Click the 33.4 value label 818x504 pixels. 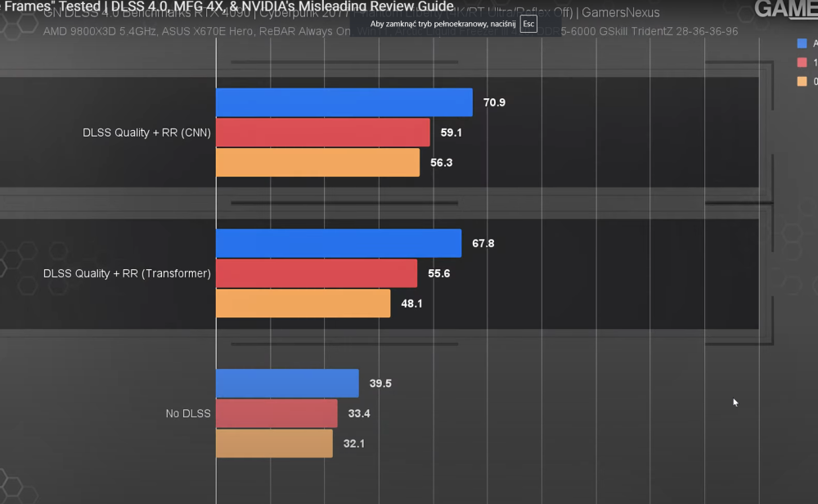click(x=359, y=414)
